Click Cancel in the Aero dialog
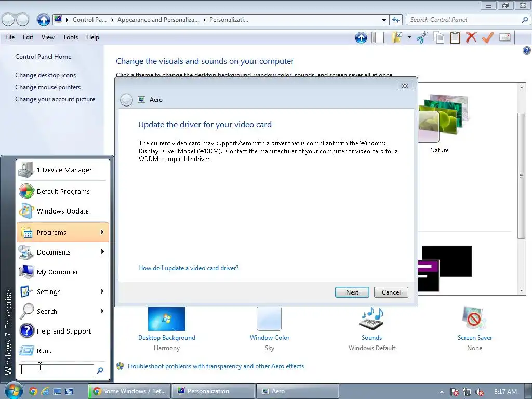 point(391,292)
